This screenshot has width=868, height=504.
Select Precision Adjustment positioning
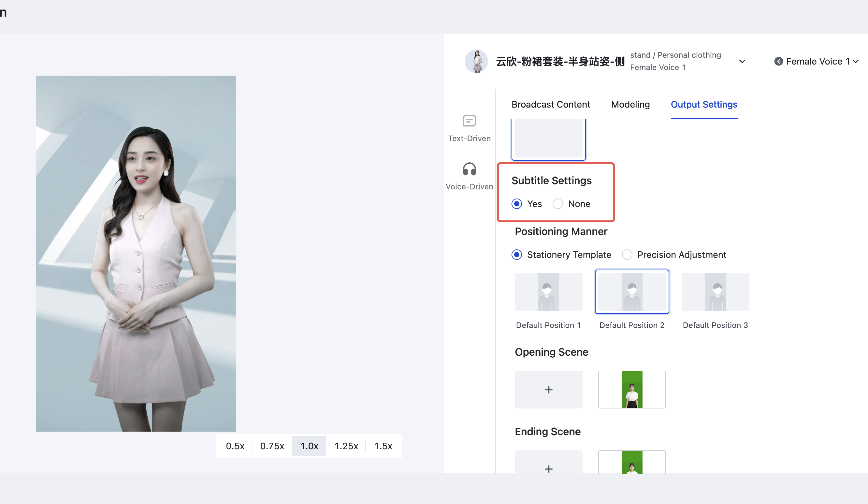click(x=627, y=255)
